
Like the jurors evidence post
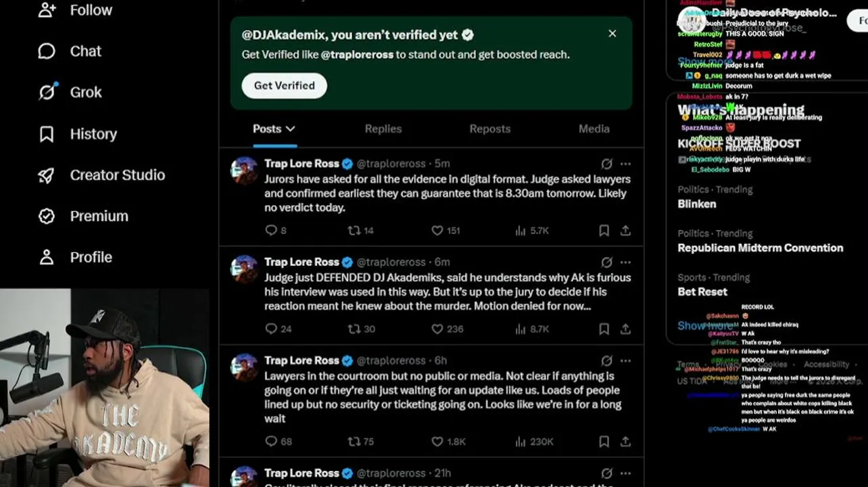445,231
